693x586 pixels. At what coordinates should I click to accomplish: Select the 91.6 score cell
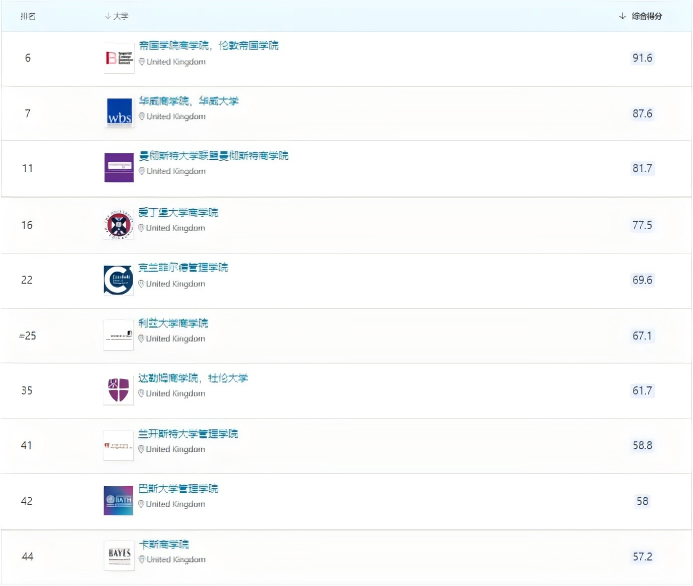[642, 58]
